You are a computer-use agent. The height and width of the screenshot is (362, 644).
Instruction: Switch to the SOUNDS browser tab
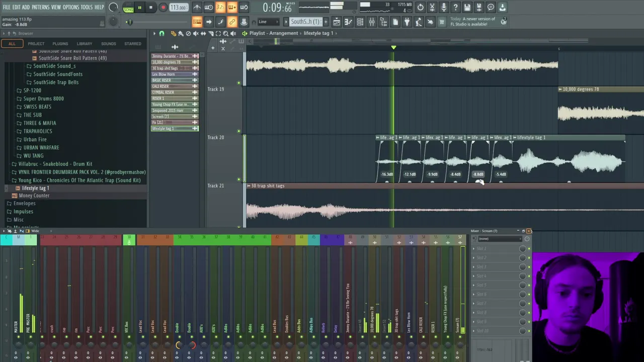point(108,44)
